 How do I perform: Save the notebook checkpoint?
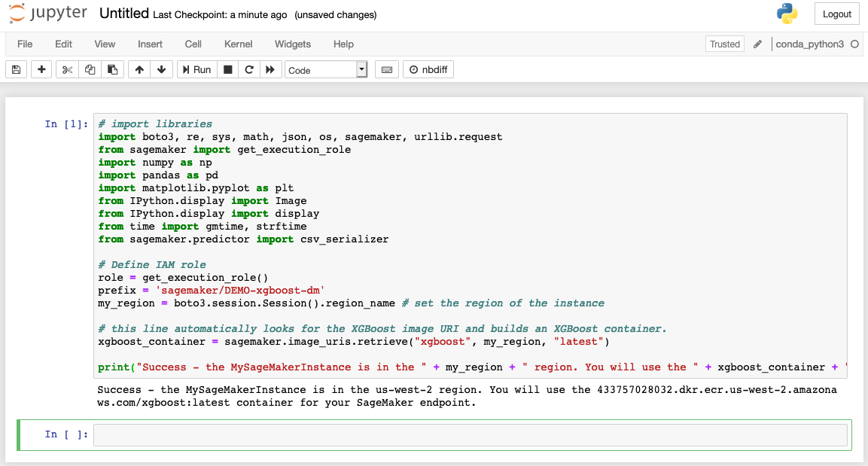point(15,69)
